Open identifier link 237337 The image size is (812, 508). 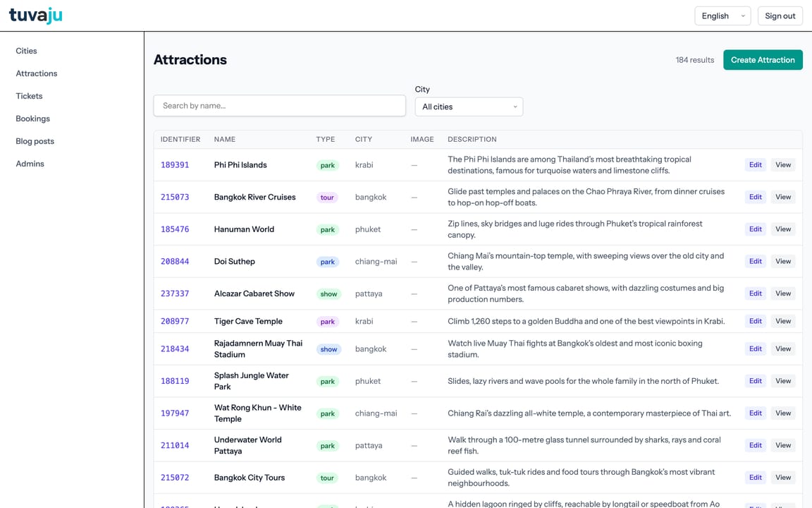coord(175,294)
